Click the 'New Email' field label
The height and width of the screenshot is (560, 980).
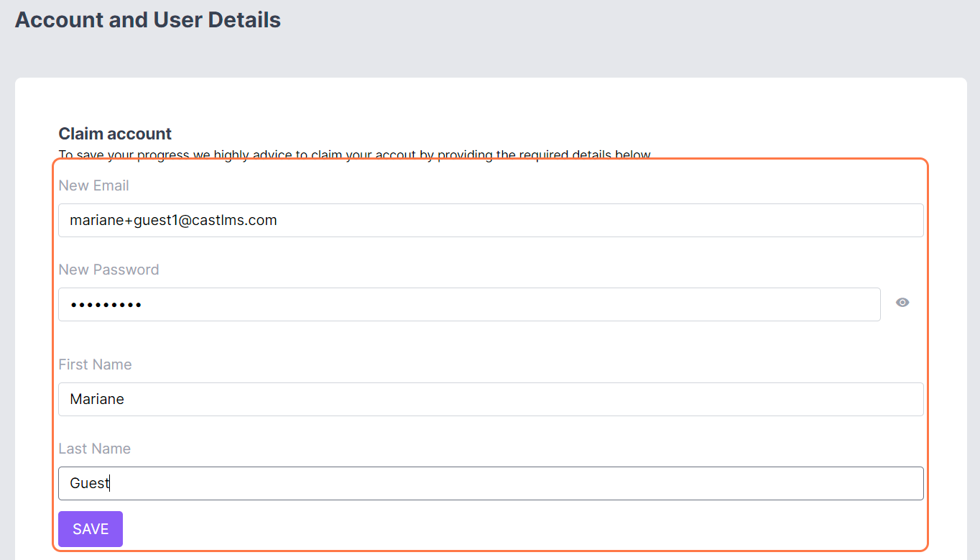(x=93, y=185)
